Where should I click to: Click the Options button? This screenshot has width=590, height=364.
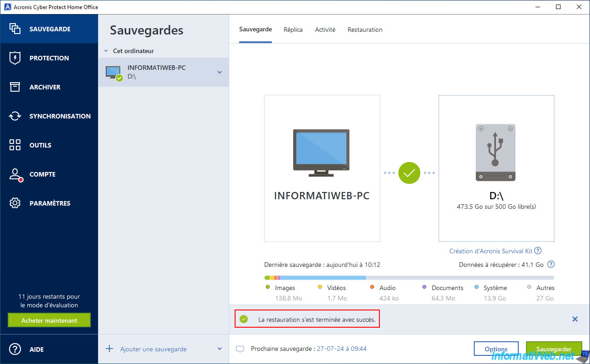click(496, 349)
